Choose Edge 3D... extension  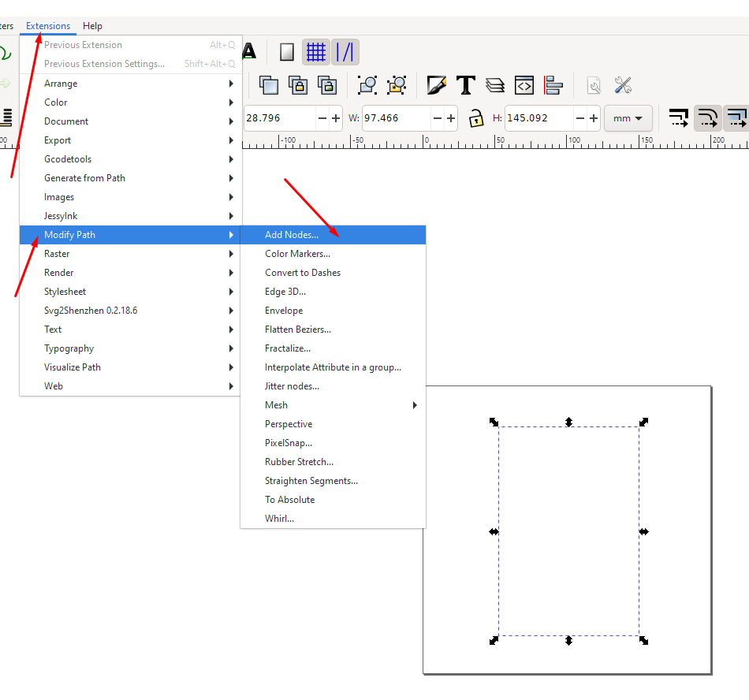point(333,292)
